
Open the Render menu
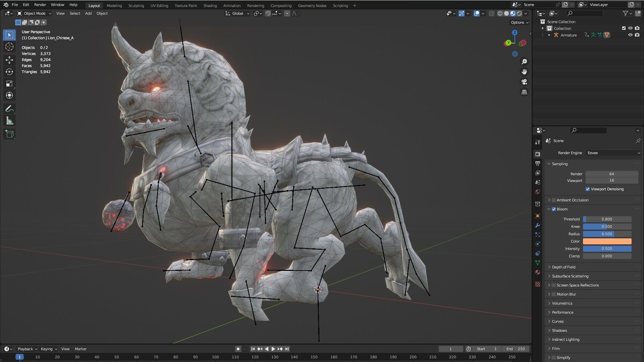[x=40, y=4]
